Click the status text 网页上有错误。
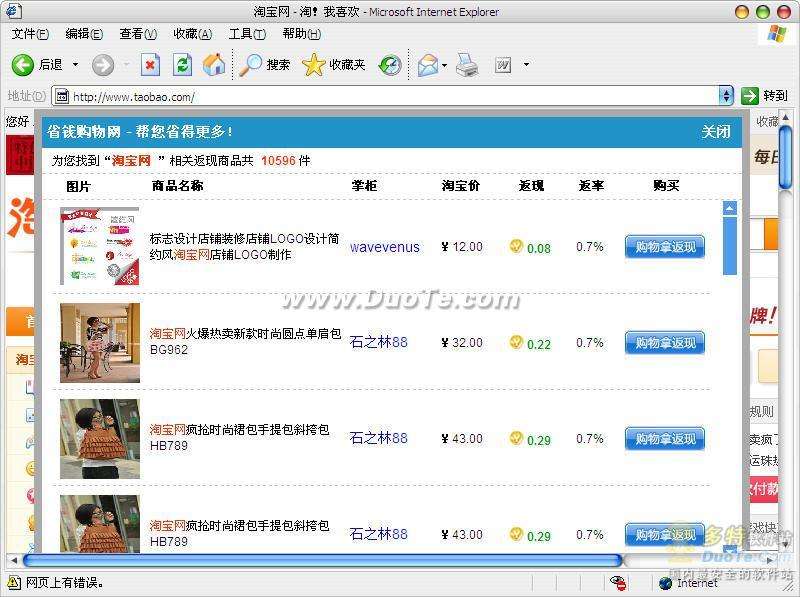 pos(65,582)
